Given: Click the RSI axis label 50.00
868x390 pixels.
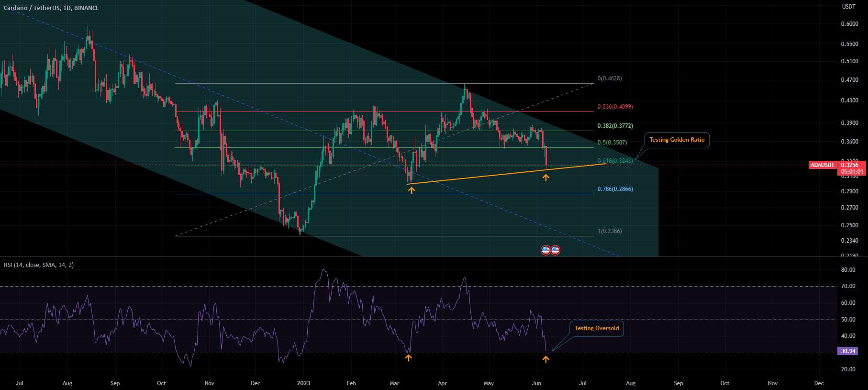Looking at the screenshot, I should (848, 320).
